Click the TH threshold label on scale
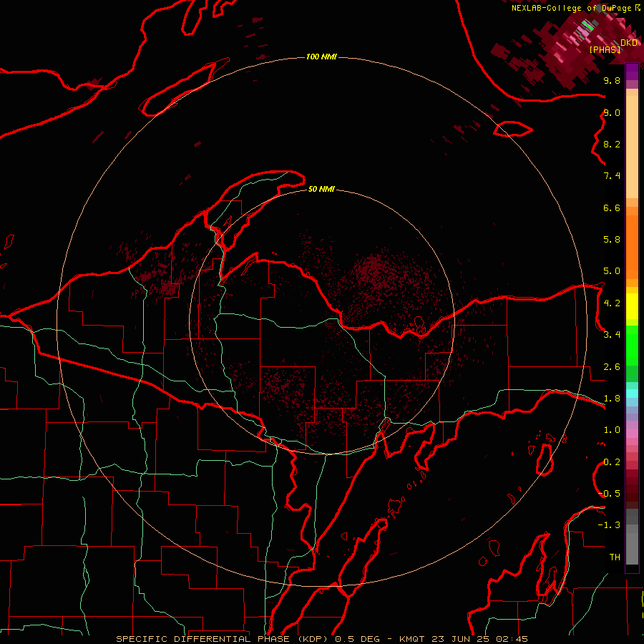Image resolution: width=644 pixels, height=644 pixels. pyautogui.click(x=615, y=557)
